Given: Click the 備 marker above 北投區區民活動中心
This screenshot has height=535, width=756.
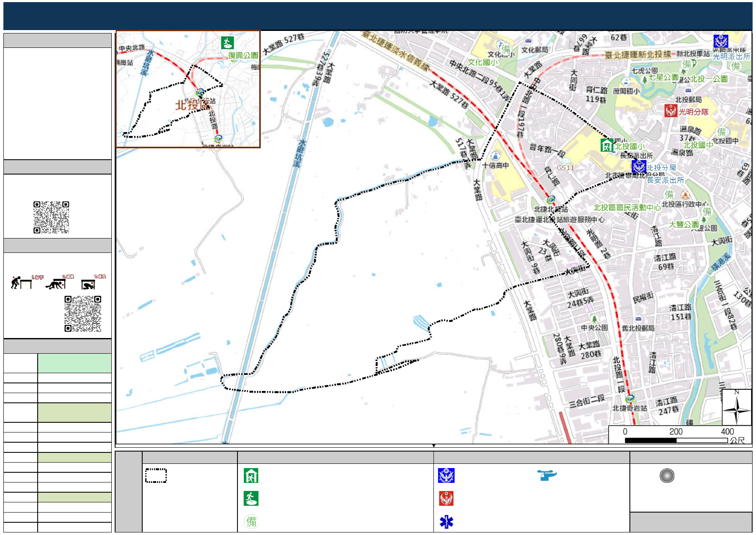Looking at the screenshot, I should coord(669,194).
